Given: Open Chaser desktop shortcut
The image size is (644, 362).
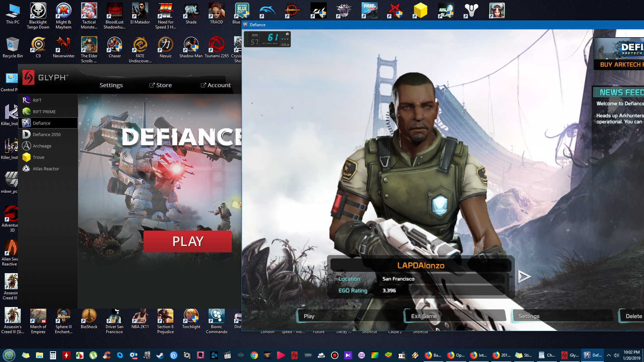Looking at the screenshot, I should tap(114, 48).
